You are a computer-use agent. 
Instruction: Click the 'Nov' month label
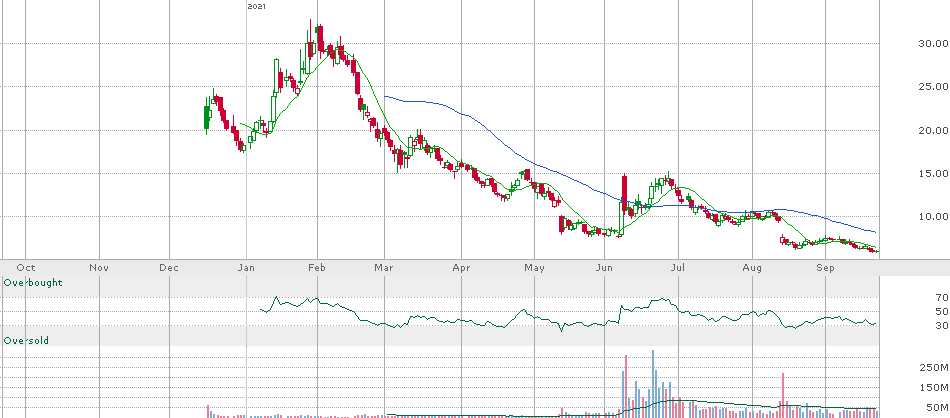coord(98,267)
